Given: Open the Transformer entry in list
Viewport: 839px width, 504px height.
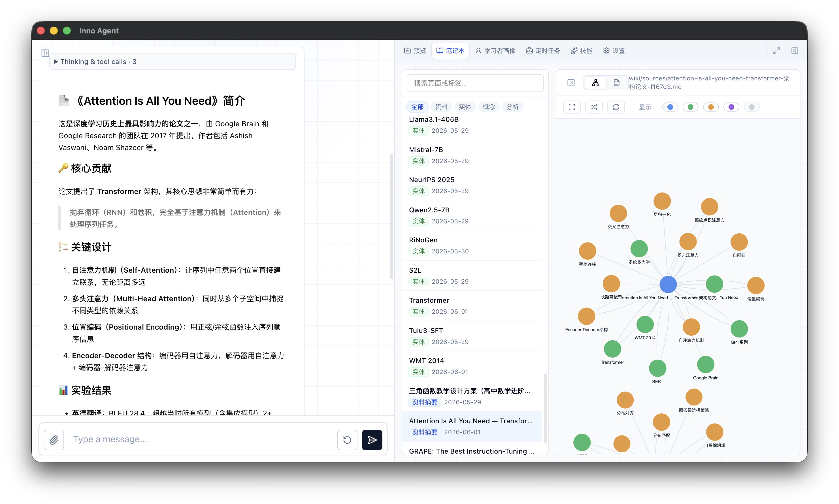Looking at the screenshot, I should [x=472, y=306].
